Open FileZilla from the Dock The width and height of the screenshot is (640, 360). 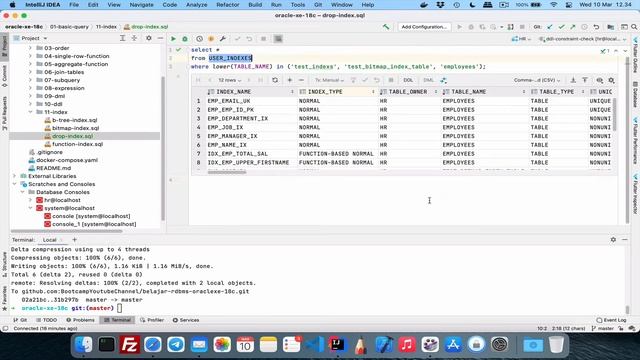tap(129, 345)
